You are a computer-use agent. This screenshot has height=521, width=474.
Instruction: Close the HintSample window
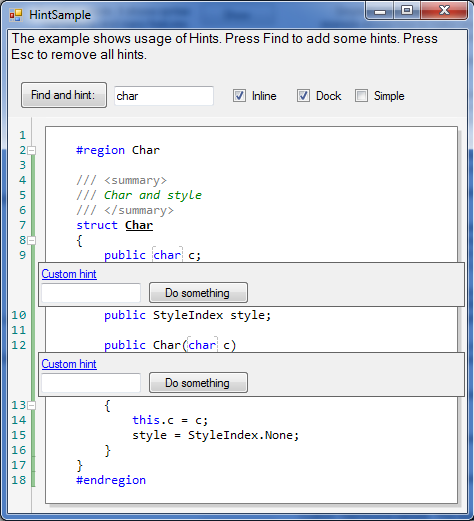[x=444, y=11]
